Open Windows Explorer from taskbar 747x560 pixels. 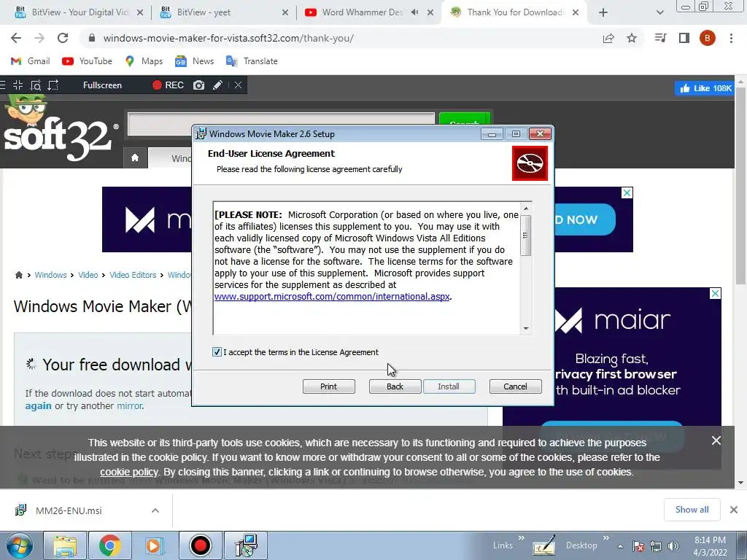65,545
